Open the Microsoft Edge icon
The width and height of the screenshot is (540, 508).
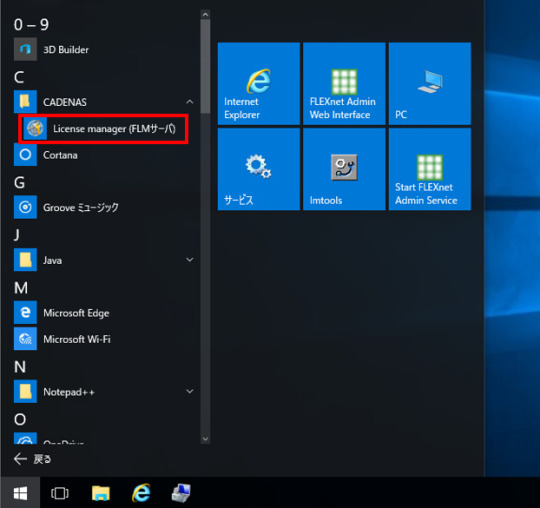coord(25,312)
